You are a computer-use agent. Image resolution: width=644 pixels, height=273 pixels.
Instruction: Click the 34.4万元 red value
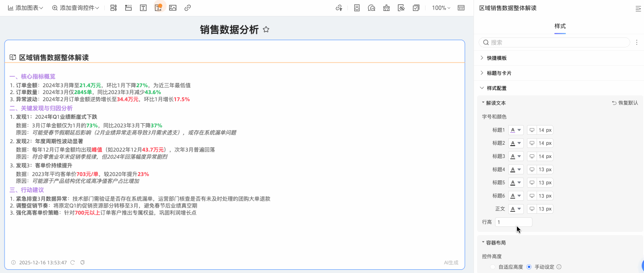[x=128, y=99]
